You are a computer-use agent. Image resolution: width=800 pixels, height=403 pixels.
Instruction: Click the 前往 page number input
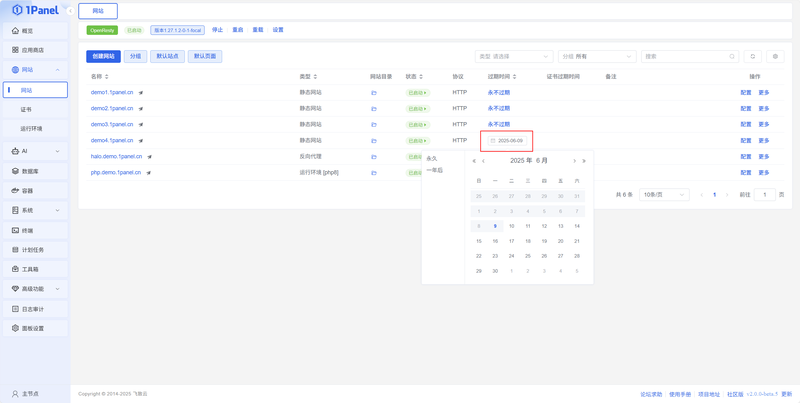click(764, 195)
